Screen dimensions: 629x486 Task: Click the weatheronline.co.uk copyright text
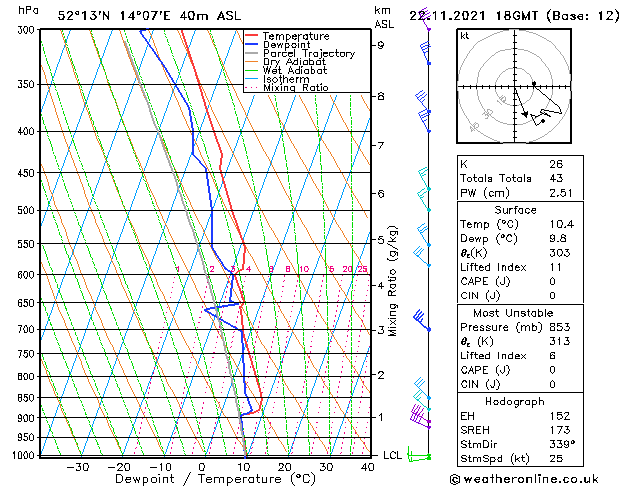coord(524,479)
